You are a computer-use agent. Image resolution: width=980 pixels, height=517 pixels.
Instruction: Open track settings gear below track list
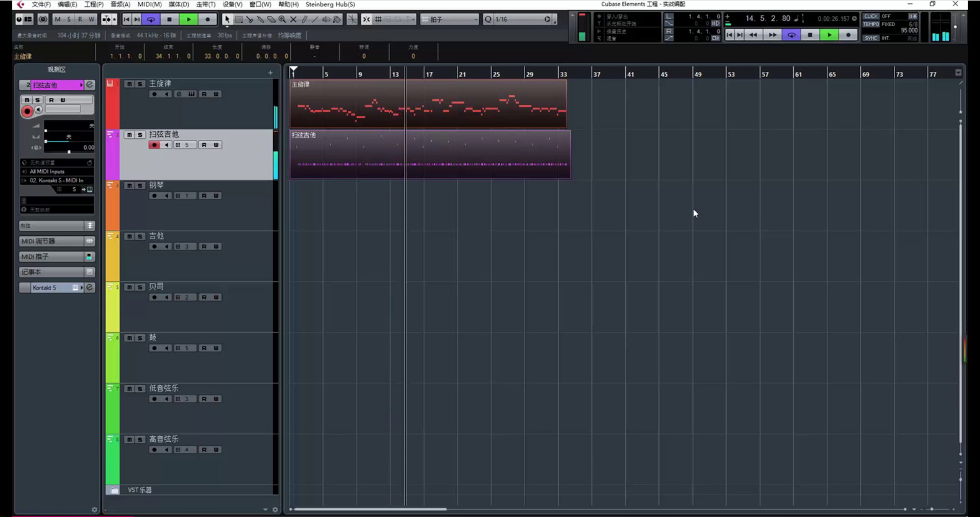tap(275, 510)
